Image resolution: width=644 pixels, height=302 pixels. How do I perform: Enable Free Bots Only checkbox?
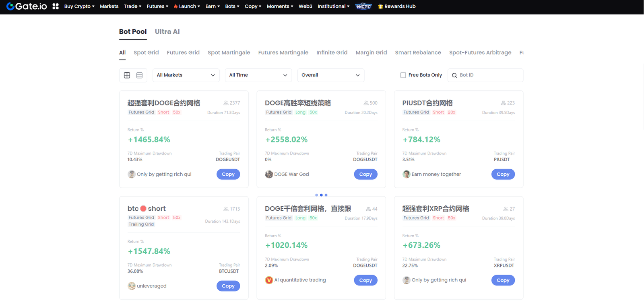tap(403, 75)
